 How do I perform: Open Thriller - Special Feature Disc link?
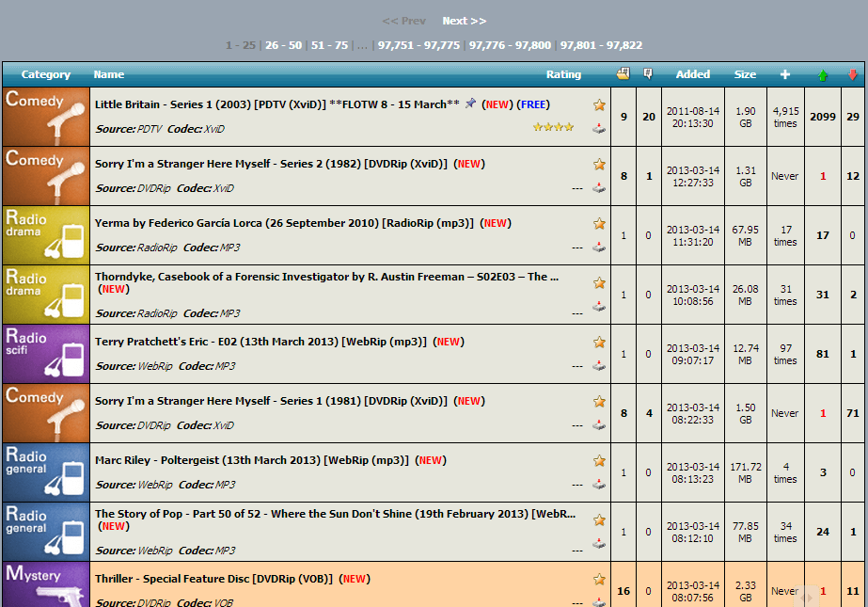(213, 579)
